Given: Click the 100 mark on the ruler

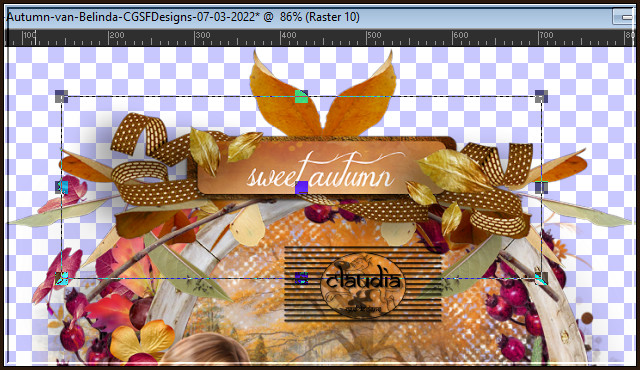Looking at the screenshot, I should coord(29,35).
